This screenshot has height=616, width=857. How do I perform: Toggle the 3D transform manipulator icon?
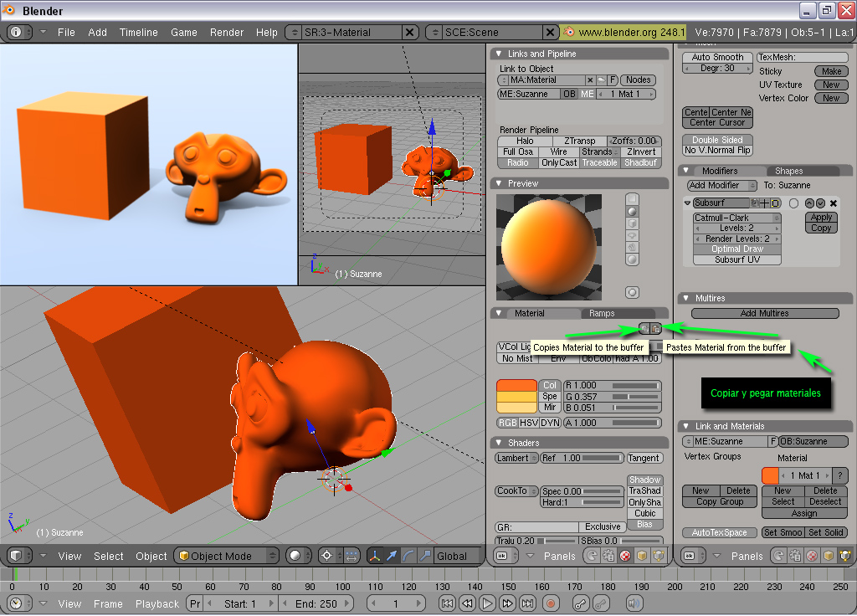[375, 556]
